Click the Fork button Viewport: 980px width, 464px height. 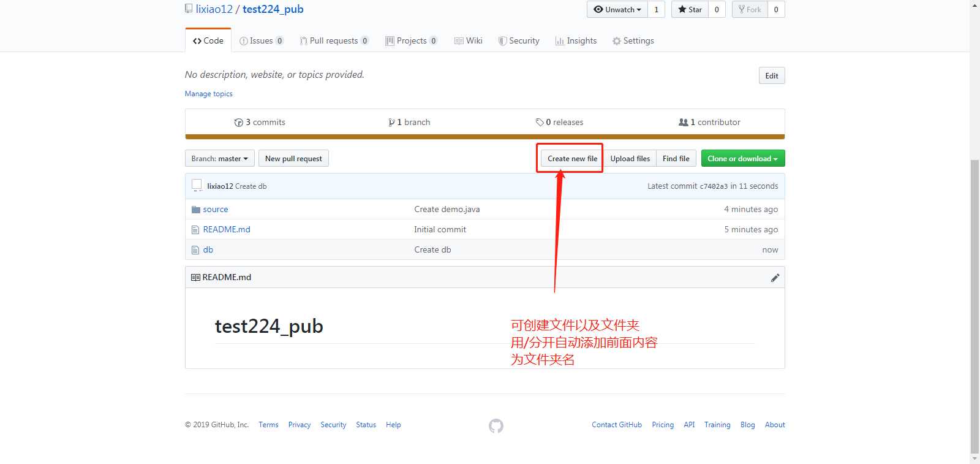click(750, 10)
